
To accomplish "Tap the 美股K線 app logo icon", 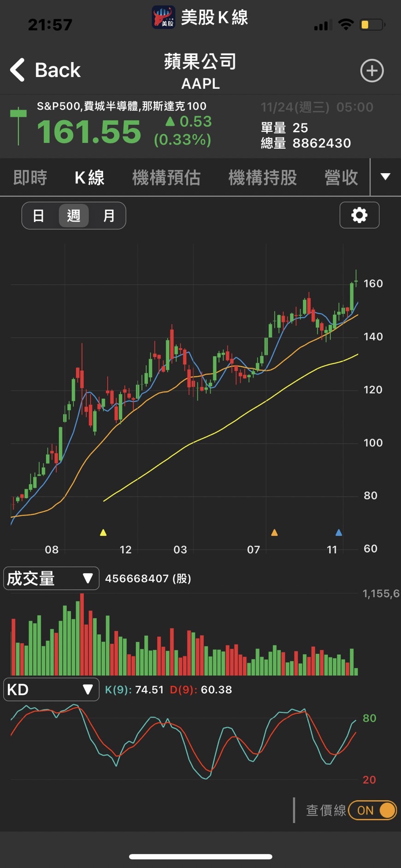I will [163, 18].
